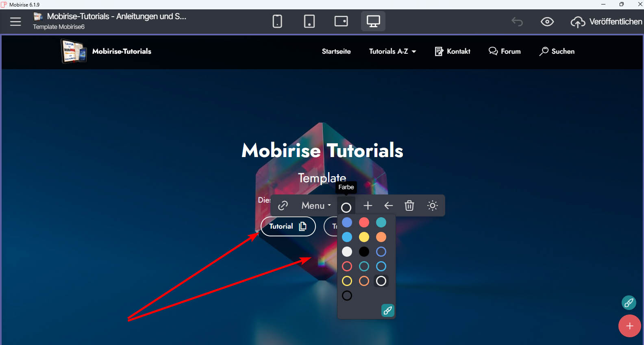Click the Mobirise-Tutorials logo image
The image size is (644, 345).
coord(74,51)
